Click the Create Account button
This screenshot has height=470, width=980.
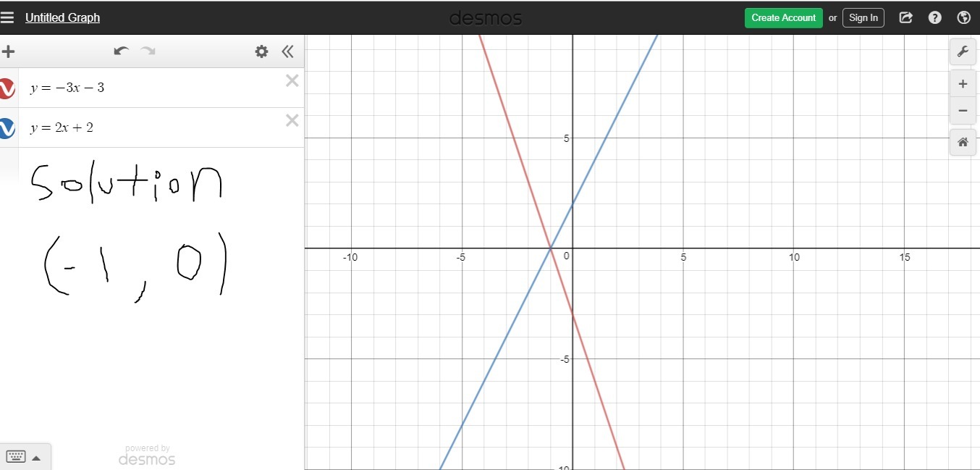click(x=784, y=18)
